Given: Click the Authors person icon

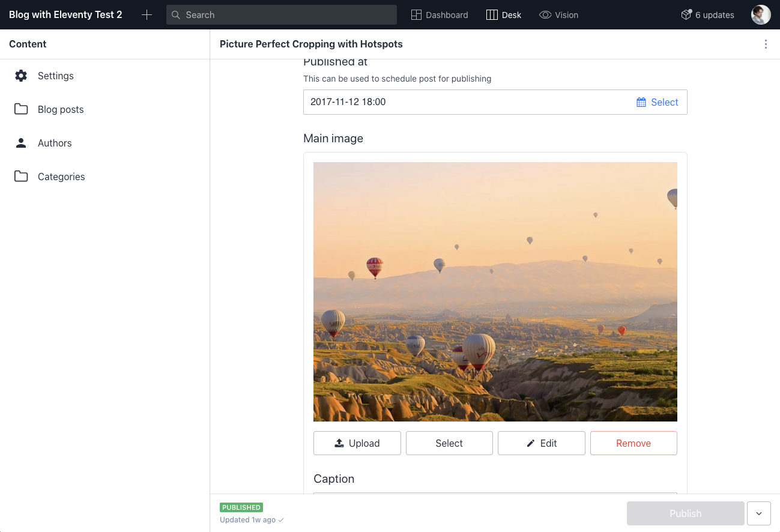Looking at the screenshot, I should (x=21, y=143).
